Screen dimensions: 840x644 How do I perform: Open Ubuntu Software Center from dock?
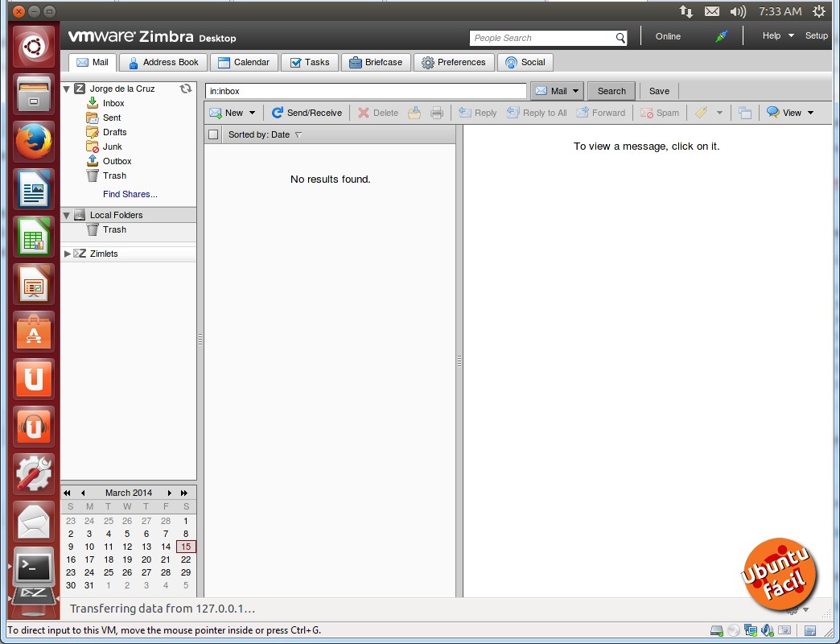[34, 332]
